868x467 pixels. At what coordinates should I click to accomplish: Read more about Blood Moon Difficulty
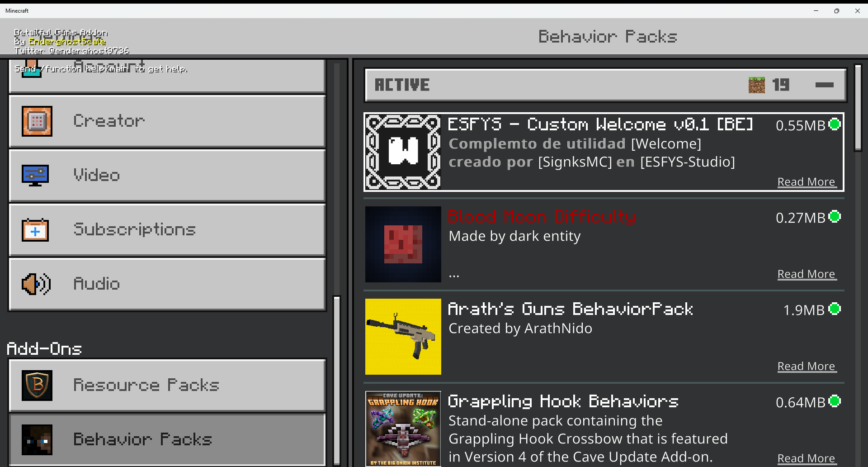click(x=807, y=274)
